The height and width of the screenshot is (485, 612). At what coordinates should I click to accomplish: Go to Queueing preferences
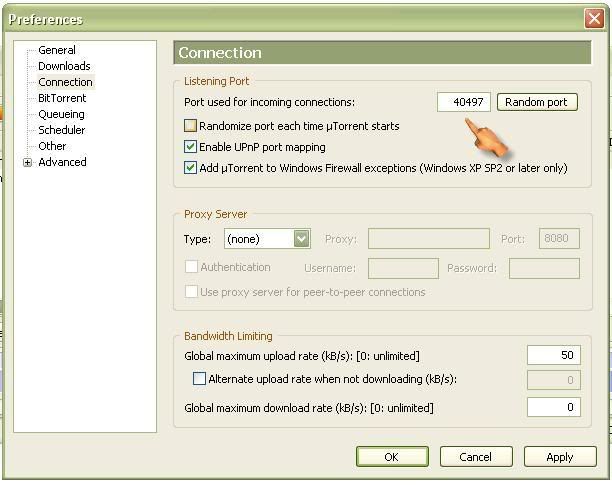click(61, 114)
